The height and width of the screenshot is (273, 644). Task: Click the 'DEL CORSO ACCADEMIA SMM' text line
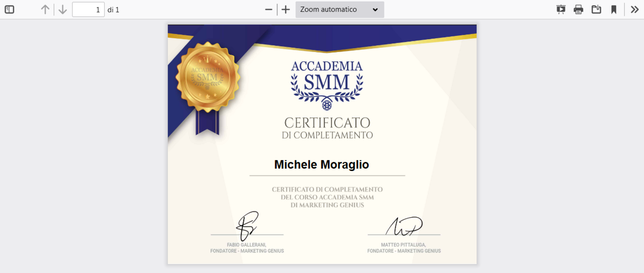tap(327, 197)
